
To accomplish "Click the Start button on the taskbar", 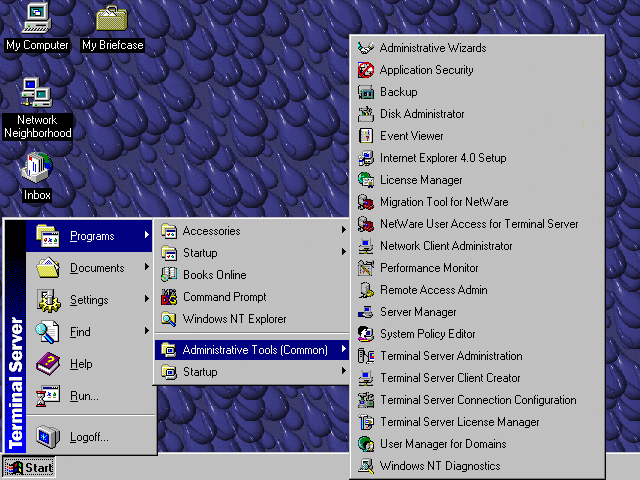I will coord(29,467).
